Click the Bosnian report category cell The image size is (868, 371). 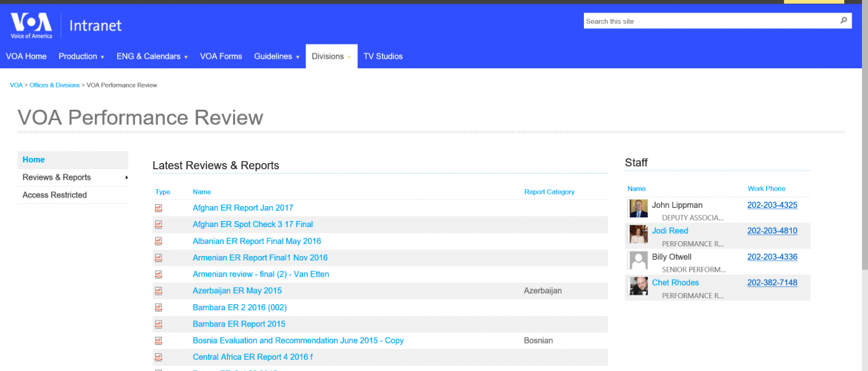point(539,341)
